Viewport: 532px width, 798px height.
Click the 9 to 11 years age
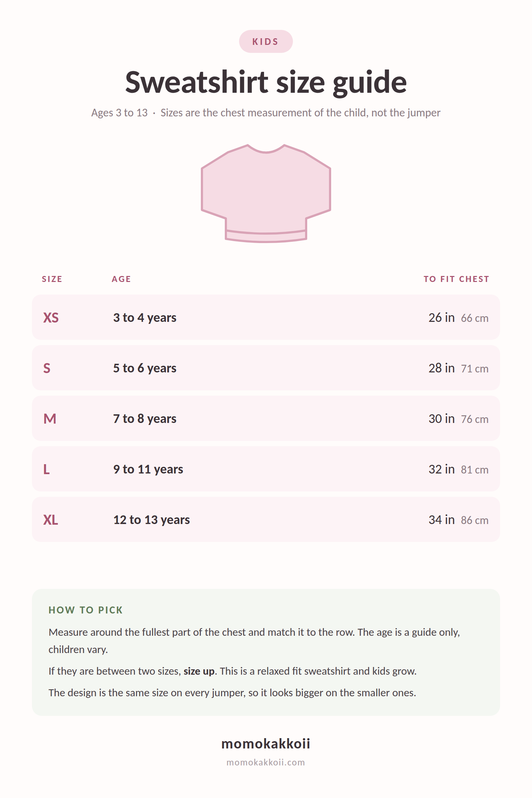point(148,469)
